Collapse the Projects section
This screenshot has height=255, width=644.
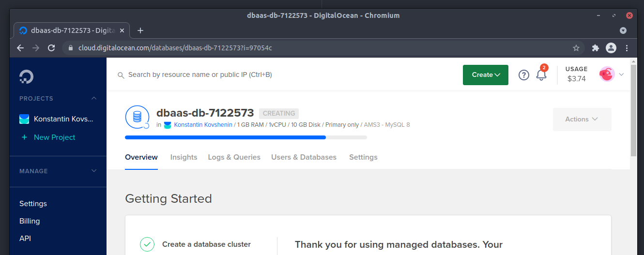(94, 98)
